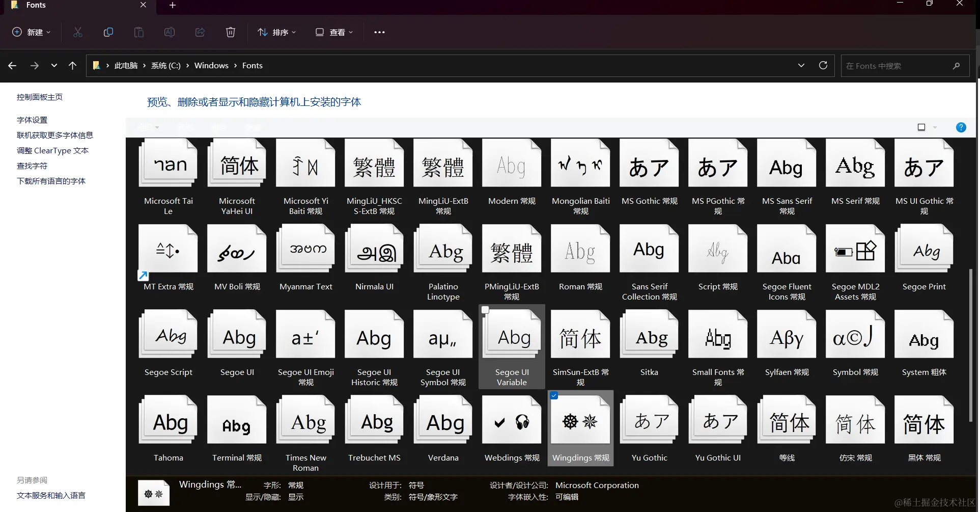The image size is (980, 512).
Task: Click Microsoft Corporation text in details pane
Action: 597,486
